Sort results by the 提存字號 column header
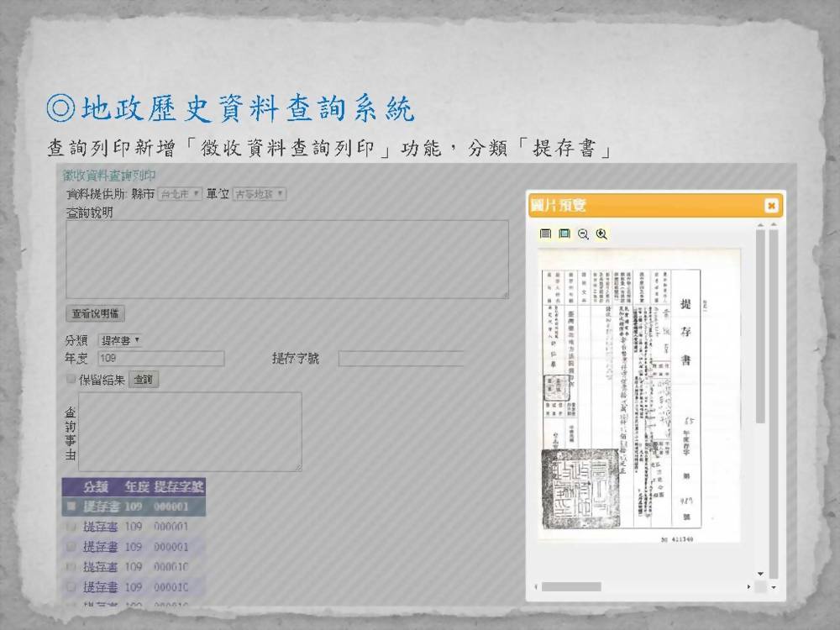Image resolution: width=840 pixels, height=630 pixels. coord(179,486)
